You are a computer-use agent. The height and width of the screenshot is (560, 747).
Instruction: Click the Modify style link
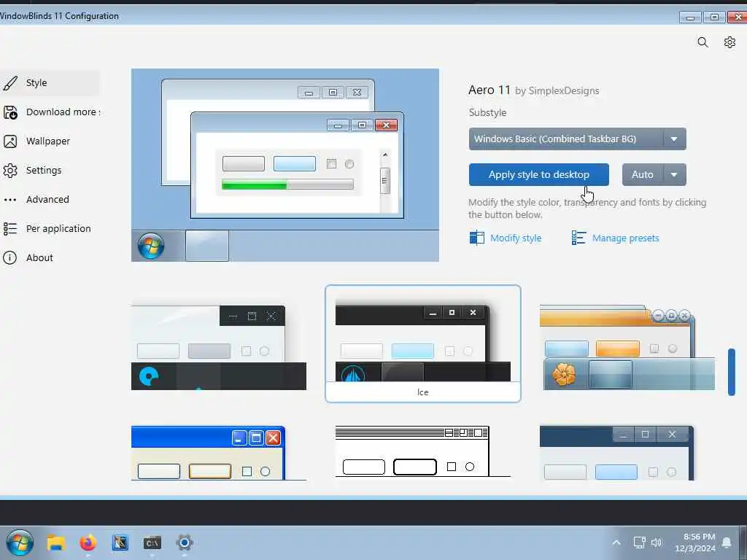click(516, 238)
